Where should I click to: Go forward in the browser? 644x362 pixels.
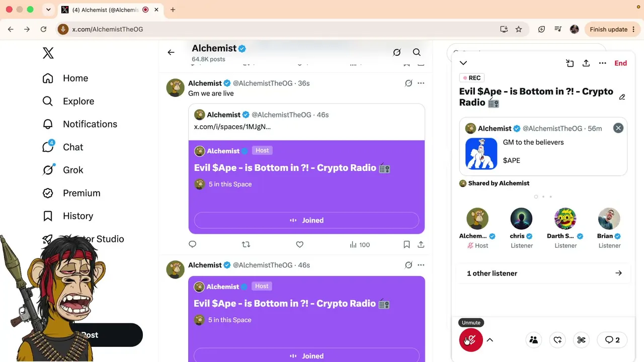[27, 29]
